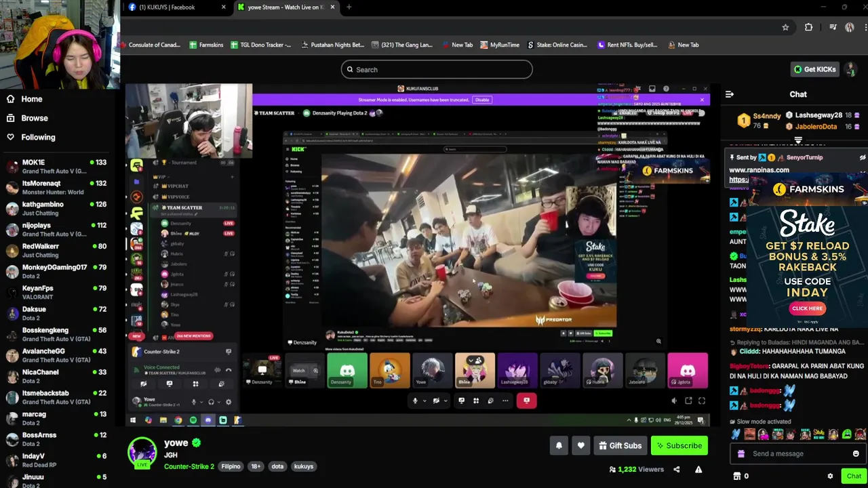868x488 pixels.
Task: Open TGL Dono Tracker bookmark
Action: (x=261, y=45)
